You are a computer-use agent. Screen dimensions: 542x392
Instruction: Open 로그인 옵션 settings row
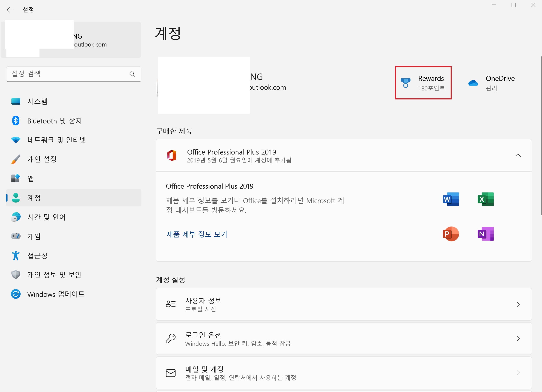344,338
